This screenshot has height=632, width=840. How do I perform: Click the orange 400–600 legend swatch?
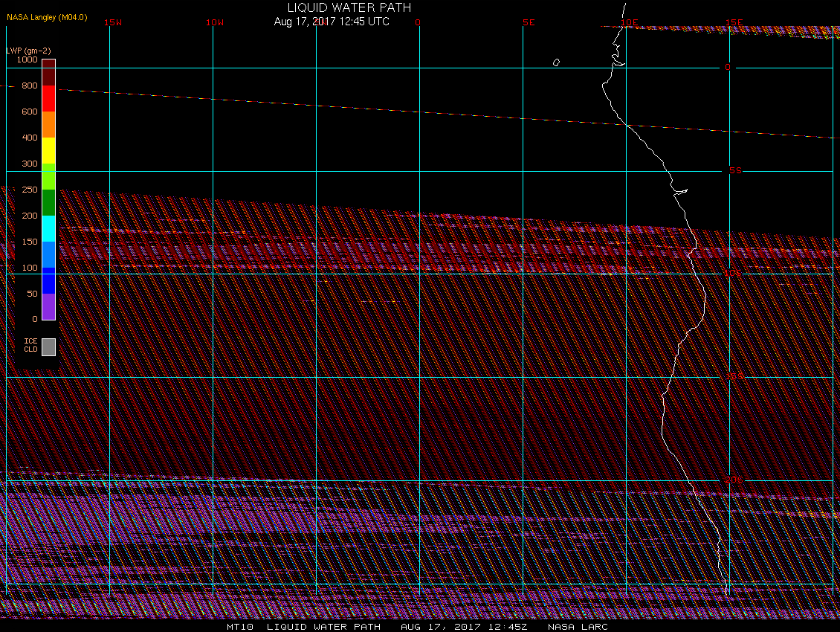point(49,124)
